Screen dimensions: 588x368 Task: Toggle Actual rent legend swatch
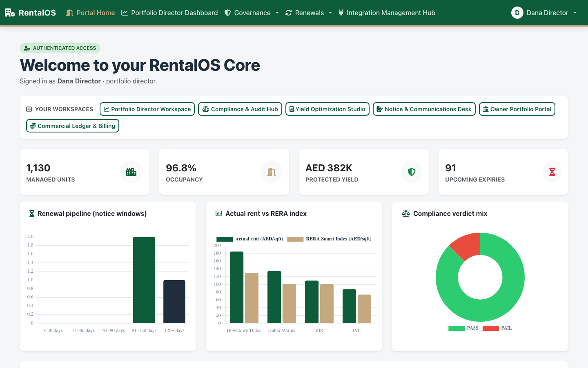click(225, 239)
